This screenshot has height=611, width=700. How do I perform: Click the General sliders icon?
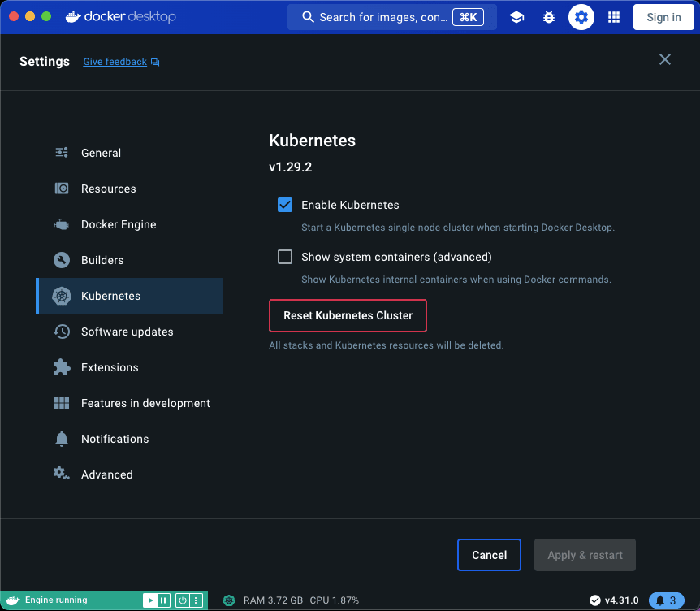tap(62, 153)
